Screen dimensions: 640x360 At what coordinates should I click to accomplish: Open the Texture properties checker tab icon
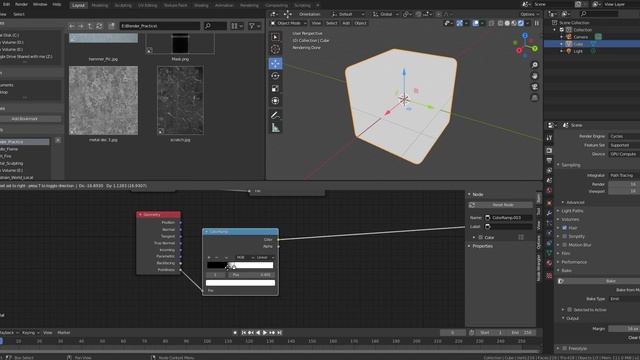coord(549,276)
